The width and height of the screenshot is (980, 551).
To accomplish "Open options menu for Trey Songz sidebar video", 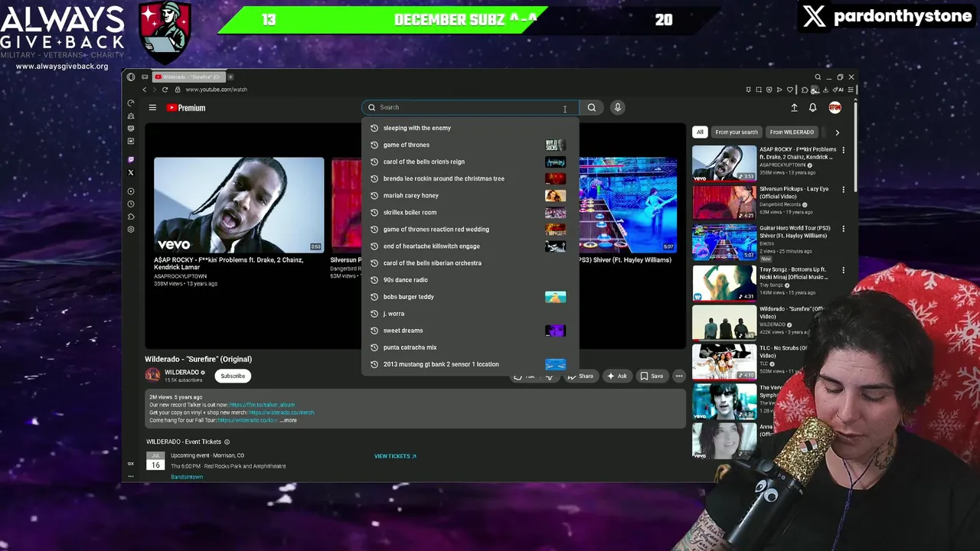I will pyautogui.click(x=843, y=270).
